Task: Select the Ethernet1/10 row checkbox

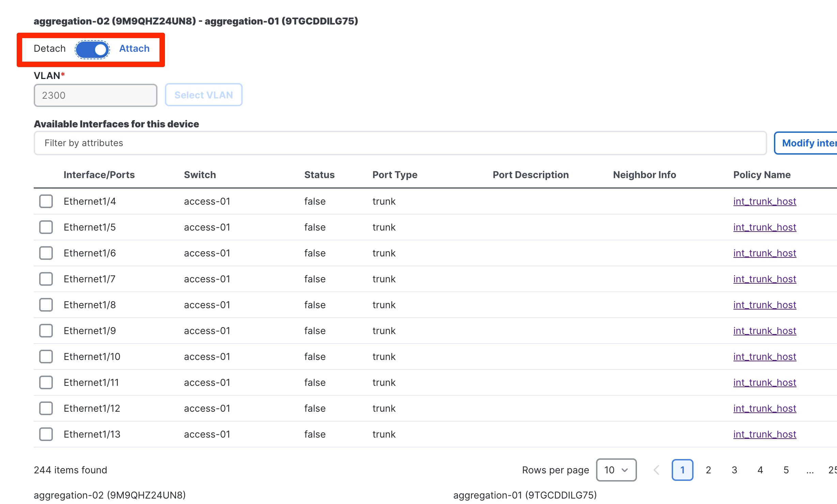Action: click(46, 357)
